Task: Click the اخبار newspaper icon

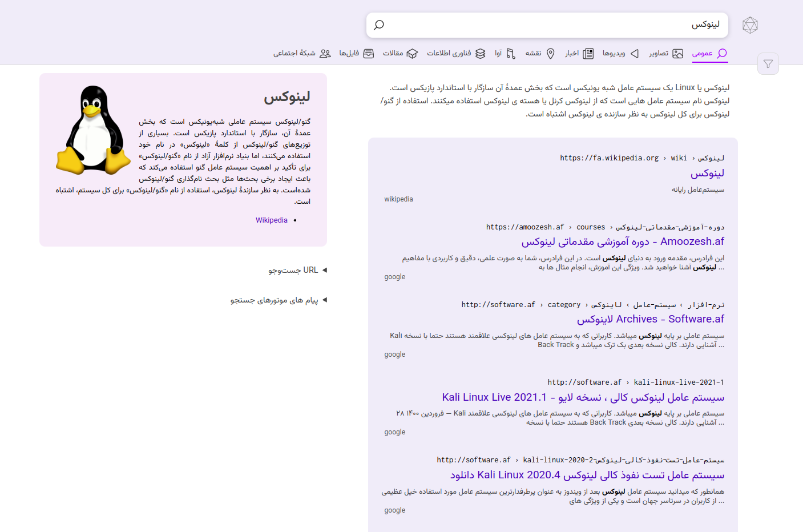Action: (x=588, y=53)
